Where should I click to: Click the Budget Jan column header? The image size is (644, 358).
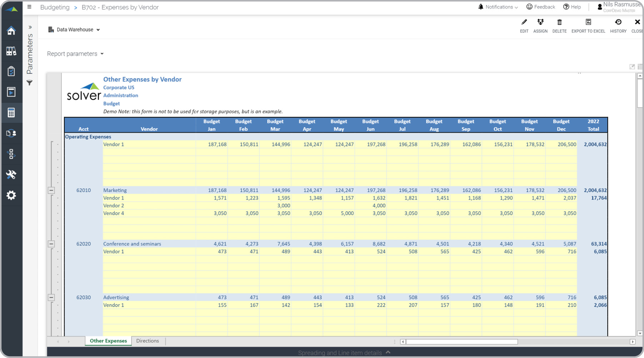coord(211,125)
